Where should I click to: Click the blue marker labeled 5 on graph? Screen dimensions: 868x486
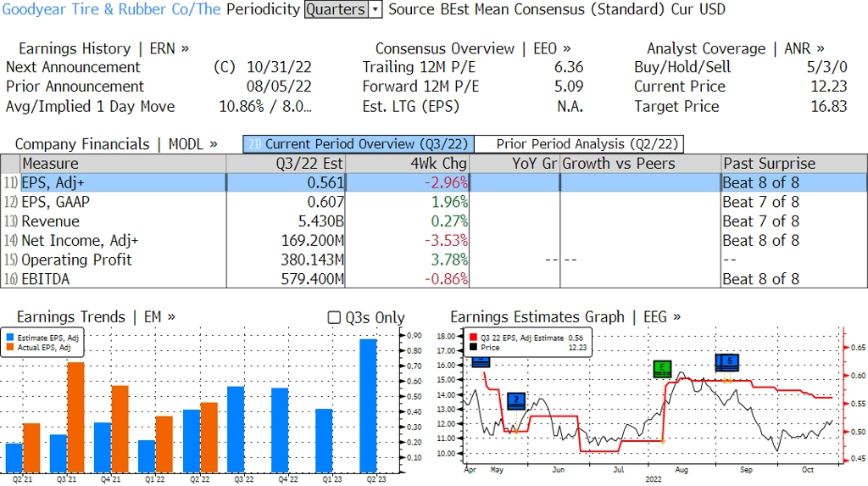pos(730,362)
